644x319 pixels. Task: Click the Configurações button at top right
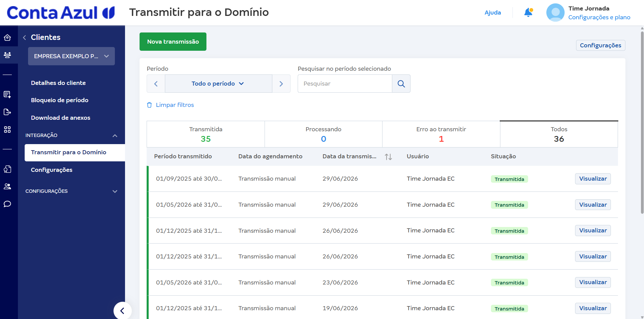[x=600, y=45]
